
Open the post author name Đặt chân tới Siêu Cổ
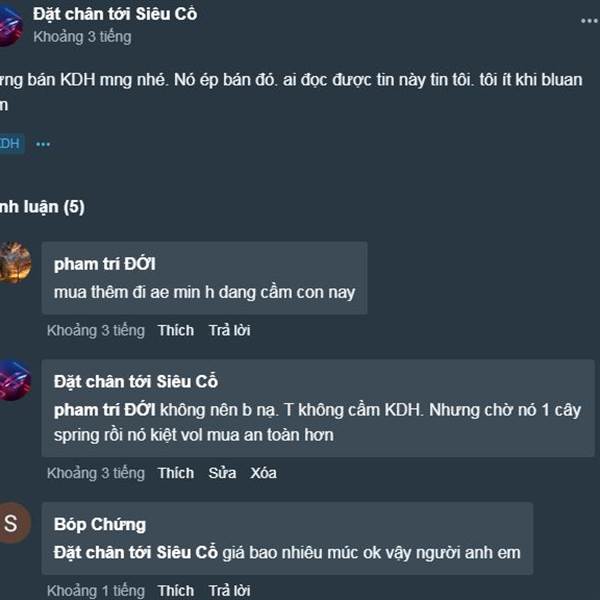tap(115, 15)
